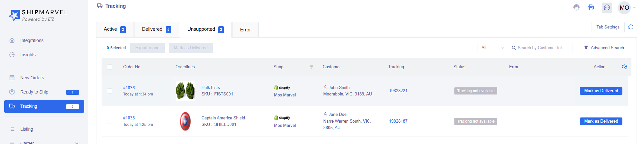The width and height of the screenshot is (644, 144).
Task: Click the printer icon in header
Action: pyautogui.click(x=591, y=7)
